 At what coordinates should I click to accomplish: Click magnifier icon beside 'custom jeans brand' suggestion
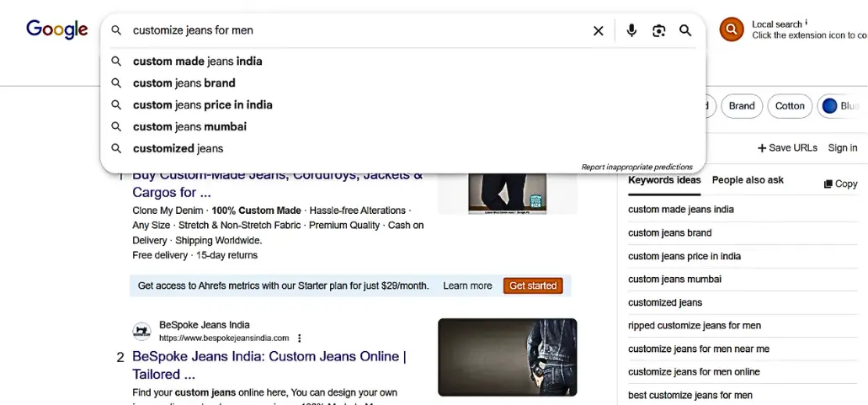[115, 83]
